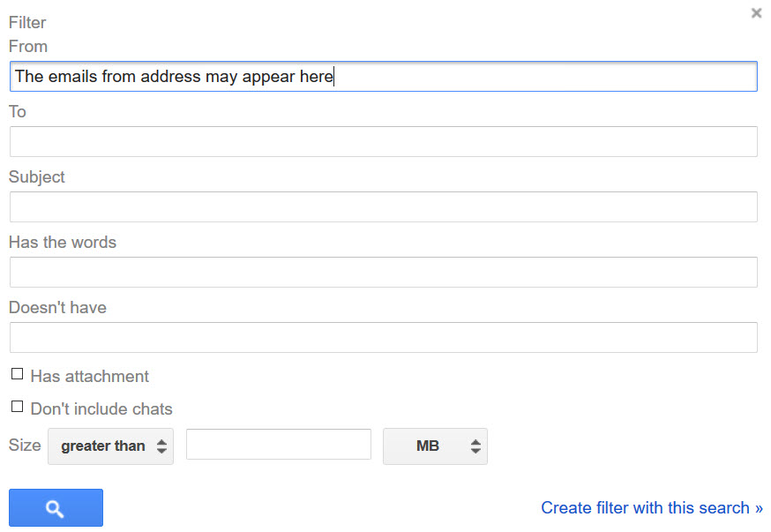Click the blue magnifying glass search button
Screen dimensions: 771x532
coord(56,508)
